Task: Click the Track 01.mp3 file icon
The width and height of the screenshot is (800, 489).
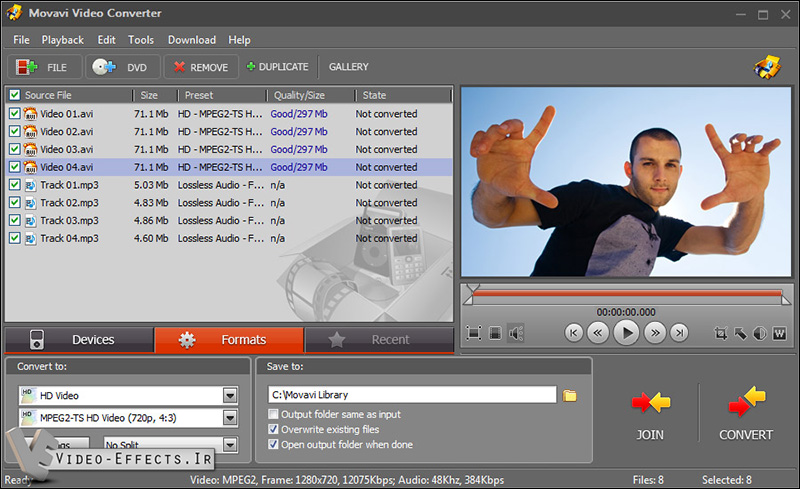Action: coord(31,185)
